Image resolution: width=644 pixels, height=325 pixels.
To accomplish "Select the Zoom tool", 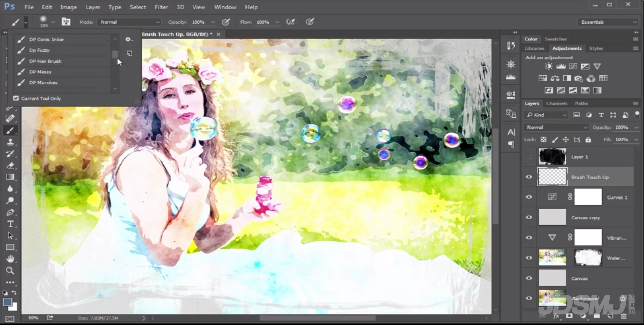I will pos(10,270).
